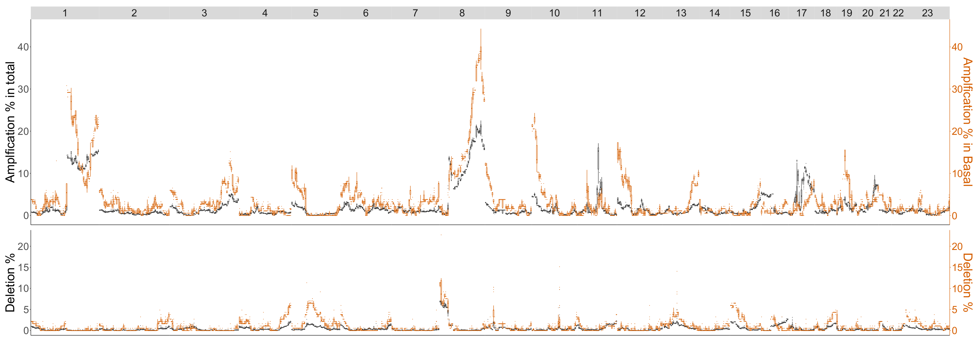
Task: Click chromosome 3 header label
Action: coord(204,13)
